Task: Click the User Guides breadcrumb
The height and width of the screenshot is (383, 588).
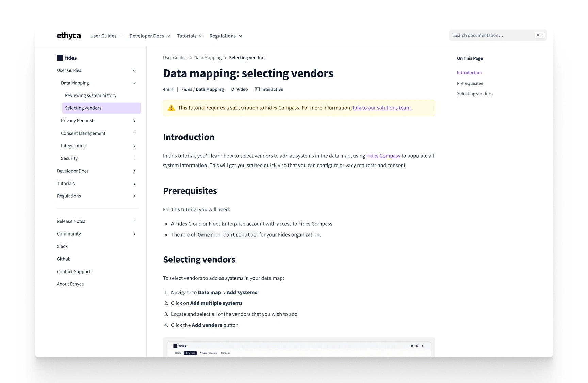Action: tap(175, 58)
